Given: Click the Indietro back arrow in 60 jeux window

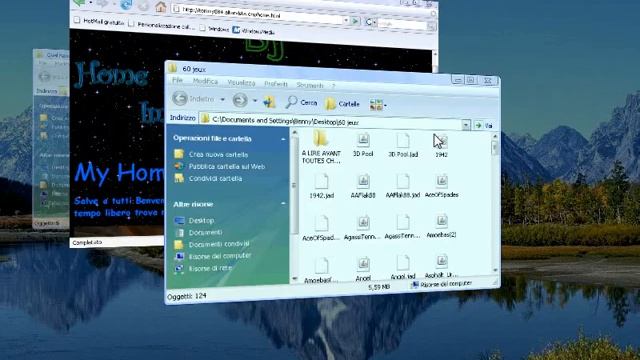Looking at the screenshot, I should click(180, 98).
